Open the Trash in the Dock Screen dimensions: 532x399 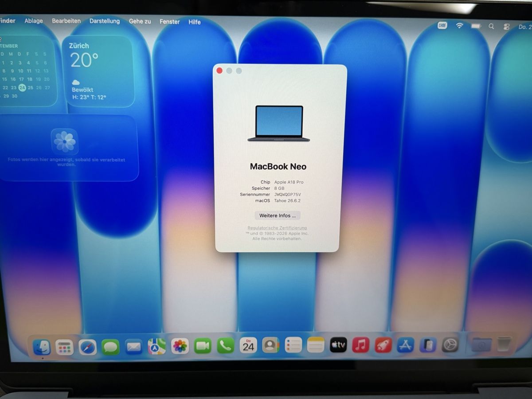504,344
